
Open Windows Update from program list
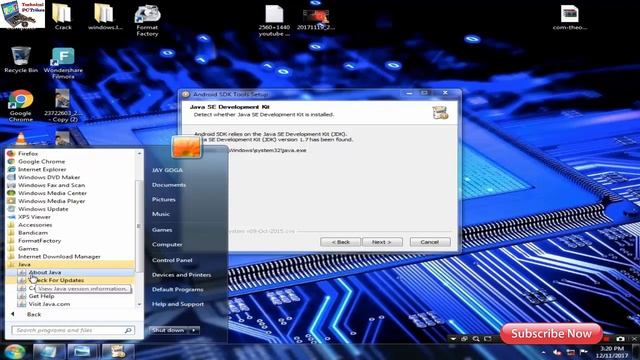click(43, 209)
